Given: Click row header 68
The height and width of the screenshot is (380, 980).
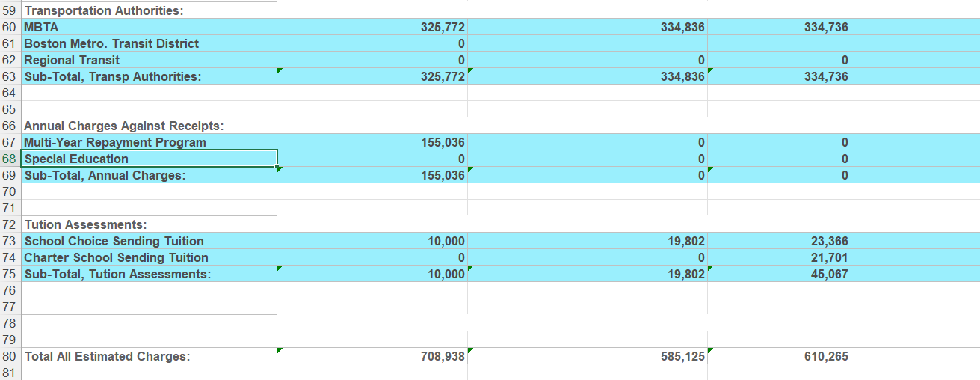Looking at the screenshot, I should (10, 159).
